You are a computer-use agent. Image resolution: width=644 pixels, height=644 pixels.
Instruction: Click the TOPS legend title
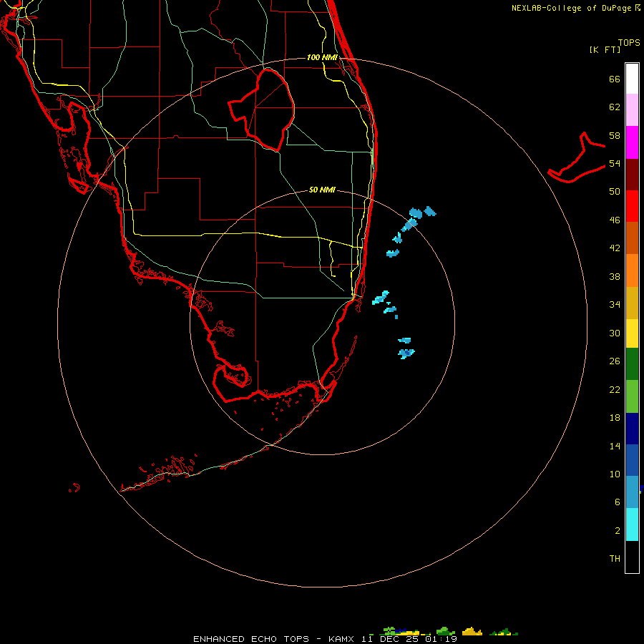click(629, 42)
